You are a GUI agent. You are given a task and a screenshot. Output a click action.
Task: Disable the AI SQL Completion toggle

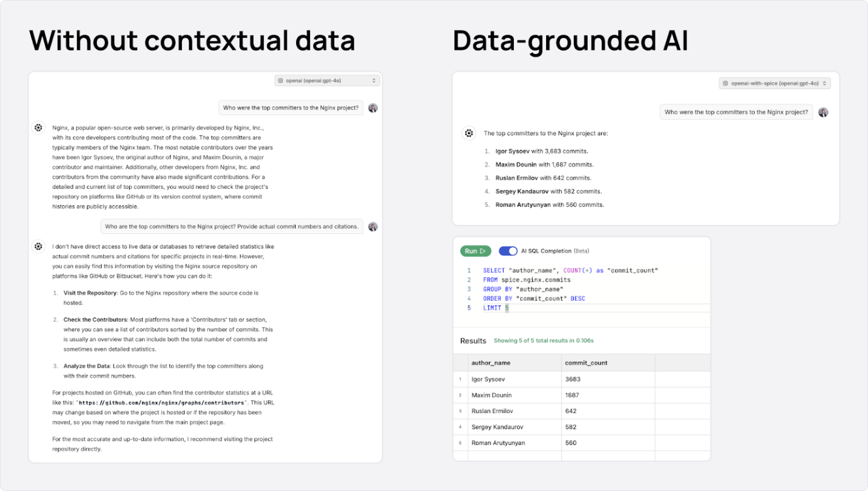click(508, 251)
